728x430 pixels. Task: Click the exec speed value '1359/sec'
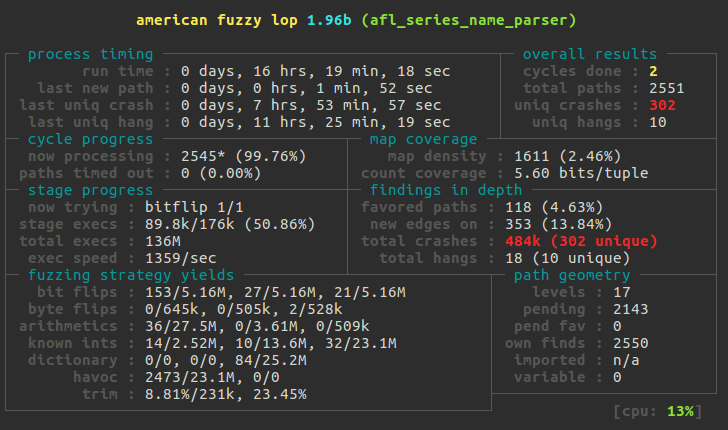pos(181,258)
